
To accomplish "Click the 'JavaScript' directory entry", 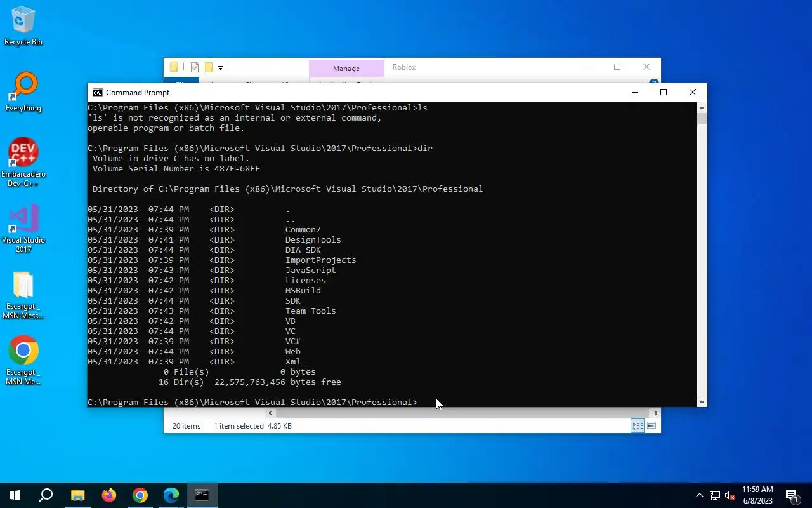I will click(x=311, y=271).
